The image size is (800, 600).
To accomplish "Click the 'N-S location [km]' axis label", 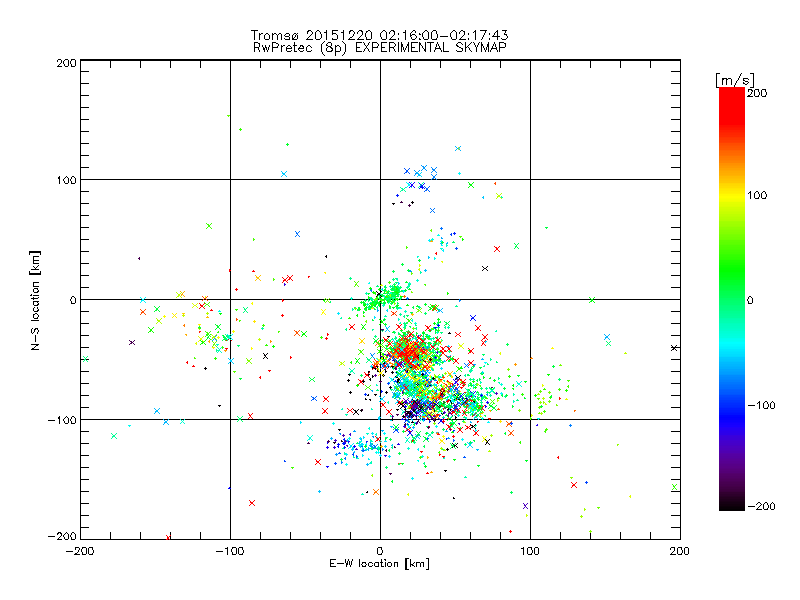I will click(35, 301).
